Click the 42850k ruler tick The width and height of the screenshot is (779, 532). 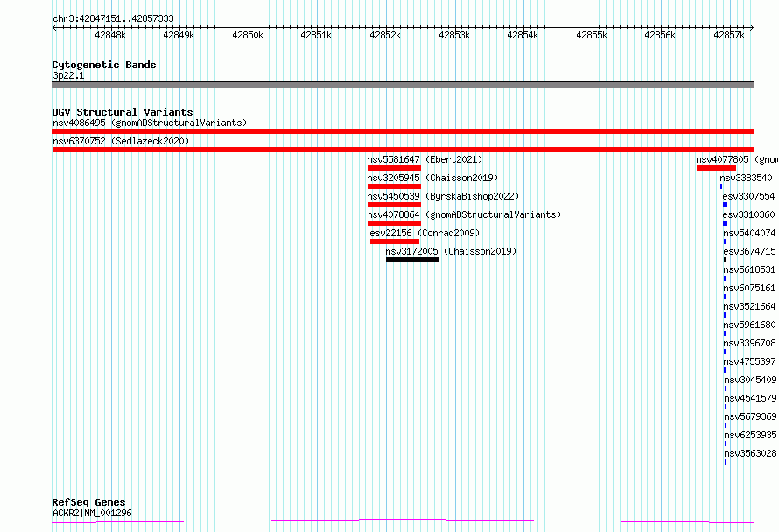click(x=248, y=35)
